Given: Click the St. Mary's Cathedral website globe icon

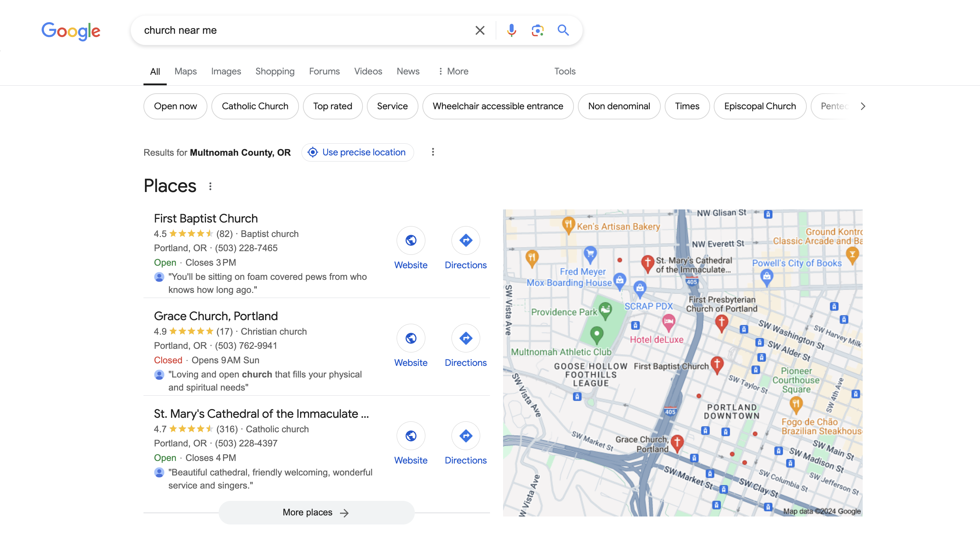Looking at the screenshot, I should (x=410, y=436).
